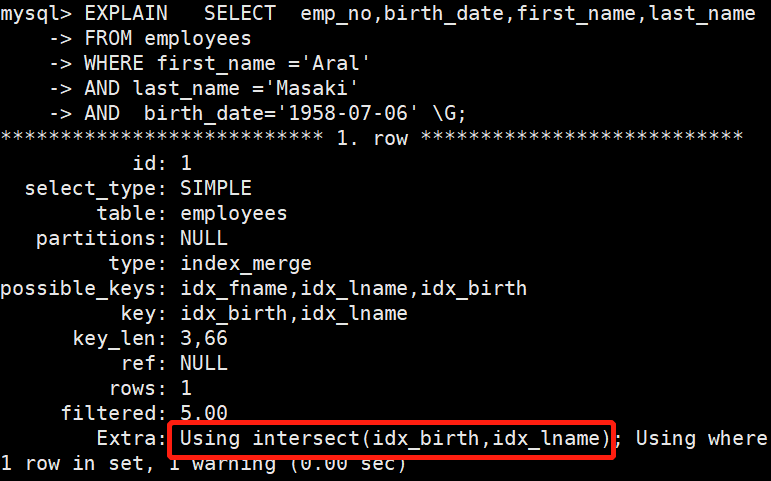Click the filtered value 5.00

(204, 413)
